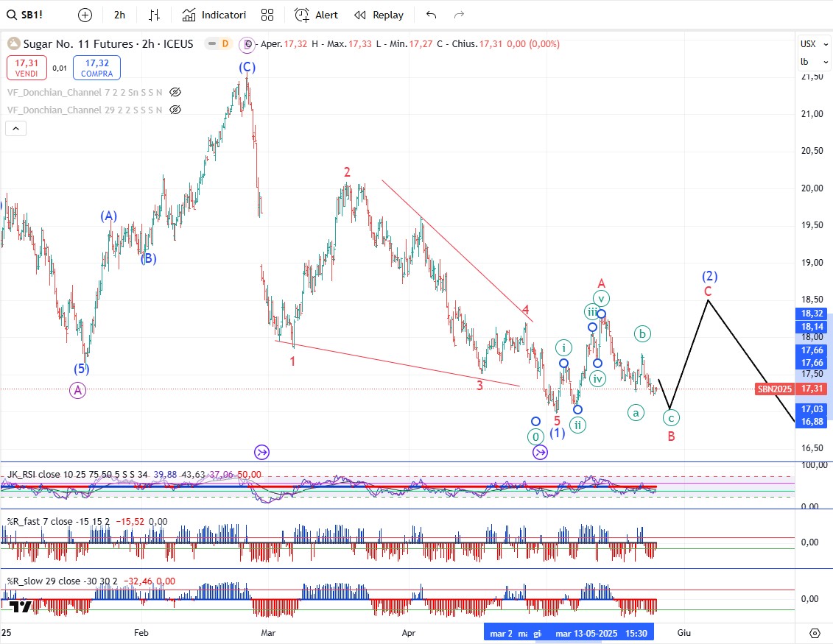Open USX currency dropdown
The height and width of the screenshot is (644, 833).
point(814,44)
